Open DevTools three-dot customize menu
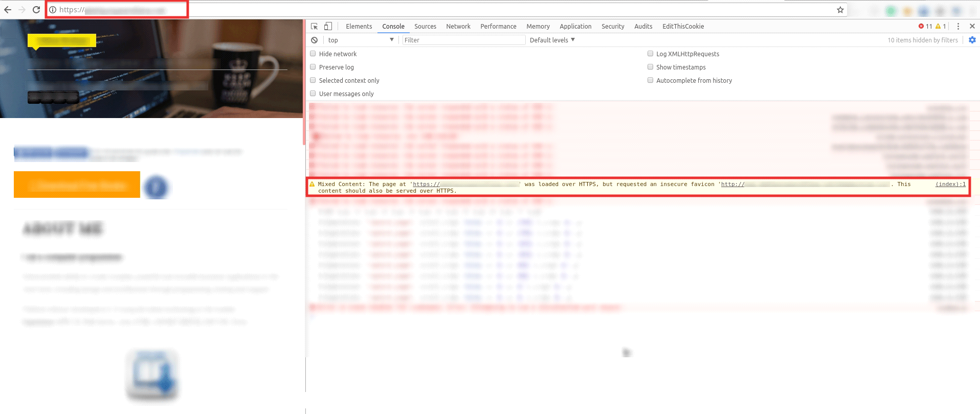The width and height of the screenshot is (980, 414). tap(958, 27)
